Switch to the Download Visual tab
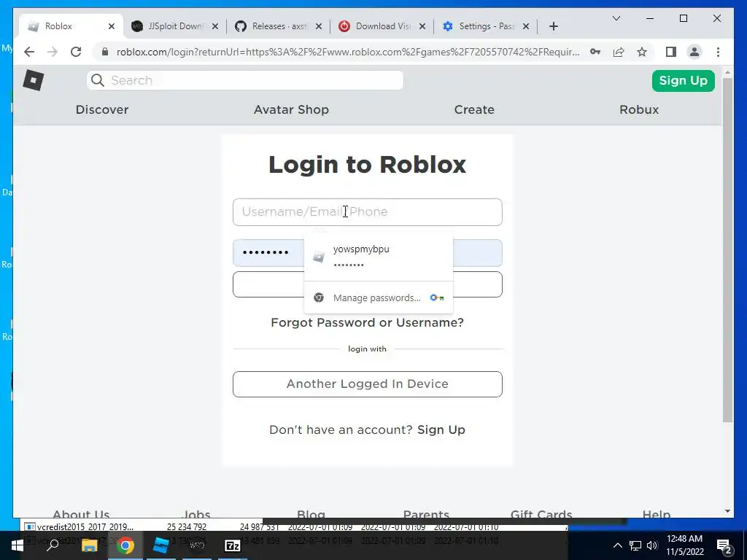Screen dimensions: 747x560 coord(382,26)
